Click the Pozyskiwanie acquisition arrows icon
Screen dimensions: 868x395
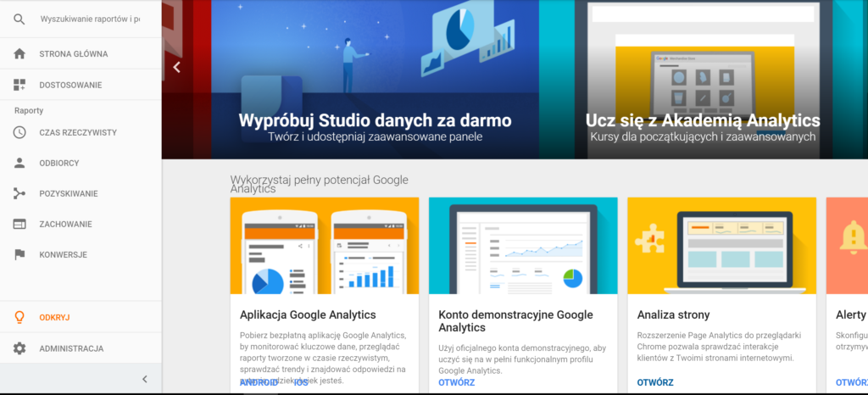click(x=19, y=193)
